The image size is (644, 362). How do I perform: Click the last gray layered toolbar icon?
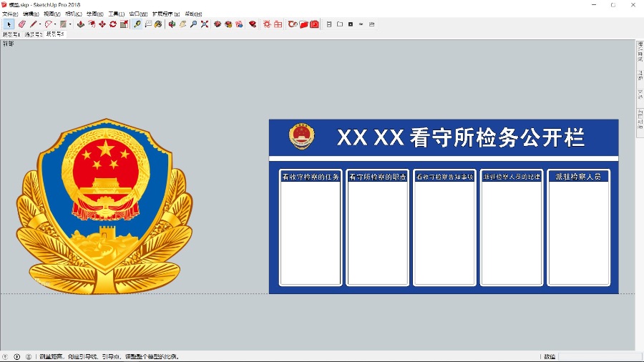(x=371, y=24)
